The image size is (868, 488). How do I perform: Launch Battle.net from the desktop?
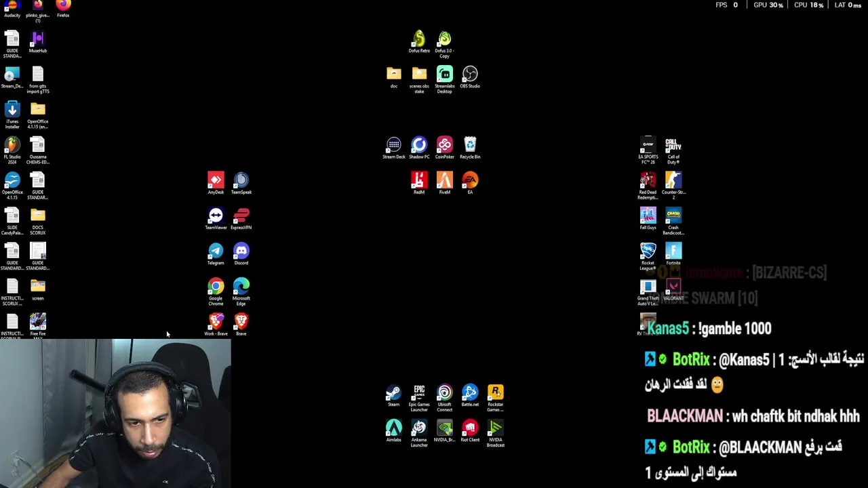click(x=470, y=395)
